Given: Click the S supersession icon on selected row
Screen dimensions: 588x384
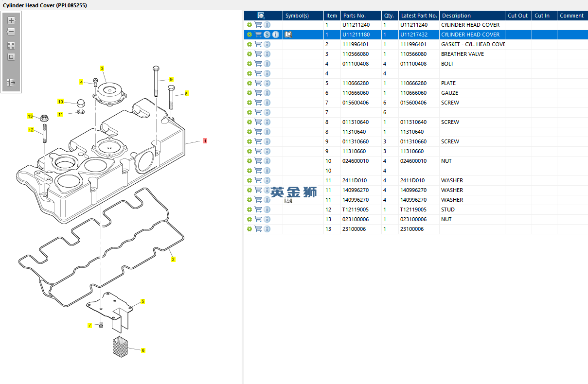Looking at the screenshot, I should click(267, 35).
